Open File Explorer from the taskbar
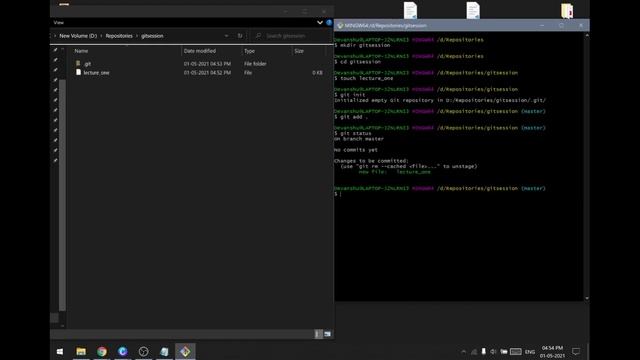 coord(81,351)
